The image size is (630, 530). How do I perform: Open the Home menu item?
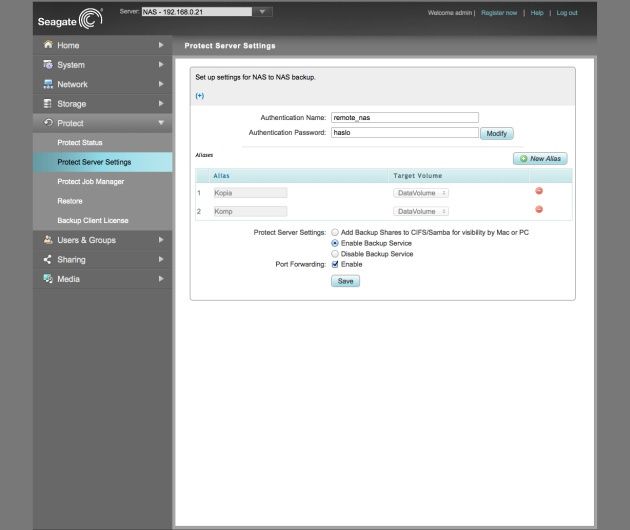pyautogui.click(x=102, y=45)
